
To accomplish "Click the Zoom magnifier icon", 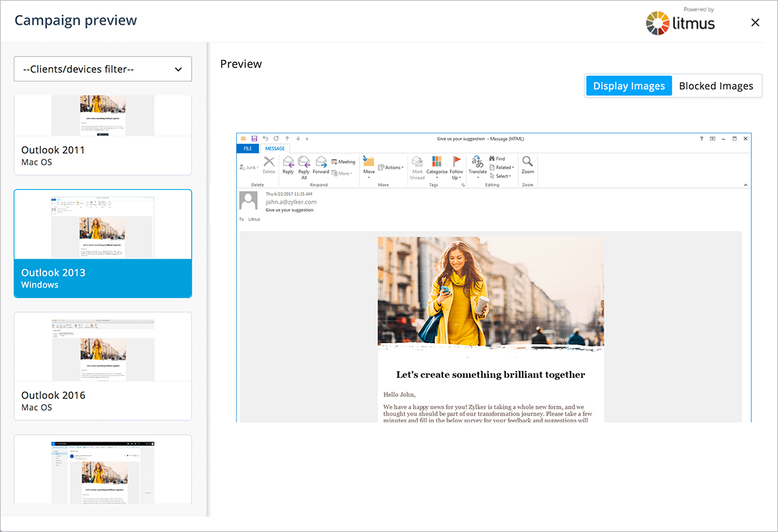I will point(527,162).
